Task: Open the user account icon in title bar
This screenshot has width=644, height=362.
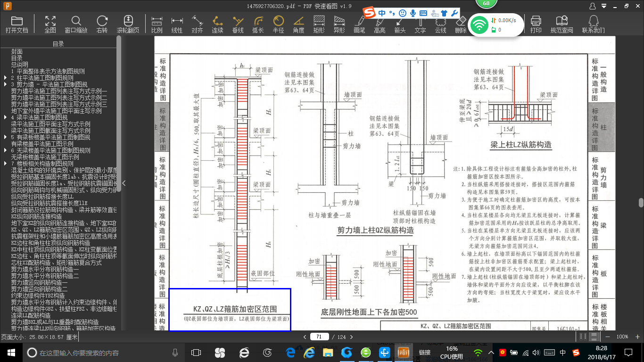Action: [x=593, y=6]
